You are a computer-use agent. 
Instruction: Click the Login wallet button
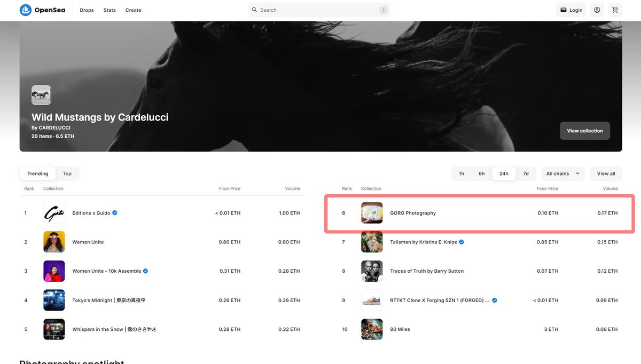[x=571, y=10]
